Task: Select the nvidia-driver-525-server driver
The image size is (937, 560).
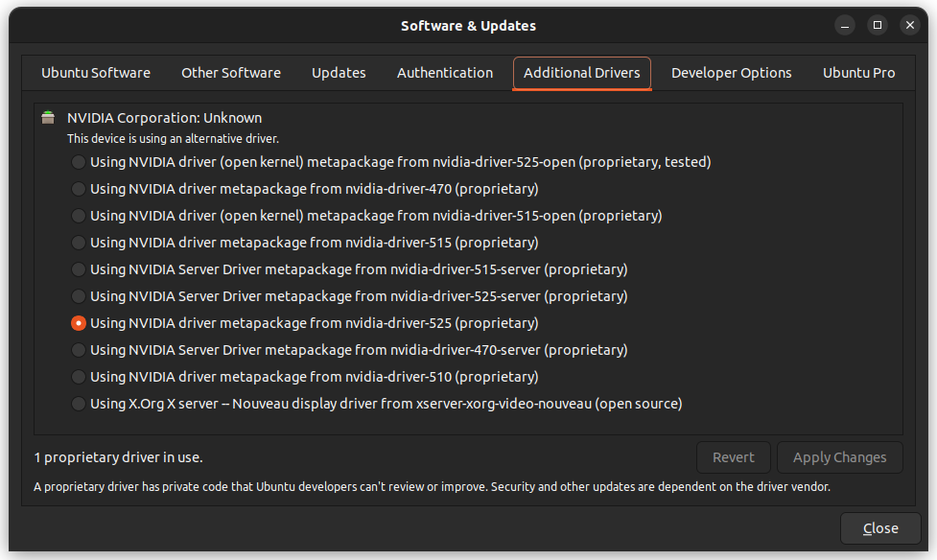Action: point(78,296)
